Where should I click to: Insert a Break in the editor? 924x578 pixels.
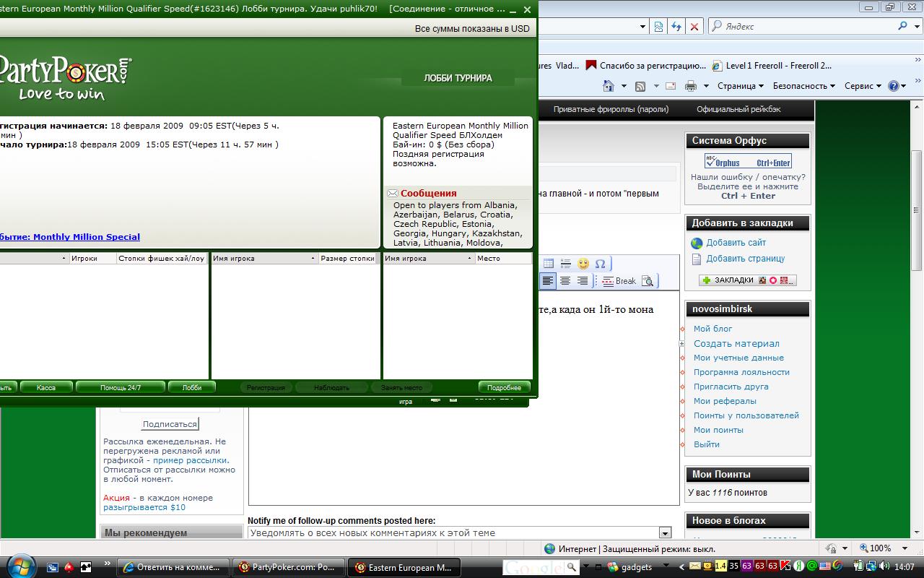pos(619,281)
